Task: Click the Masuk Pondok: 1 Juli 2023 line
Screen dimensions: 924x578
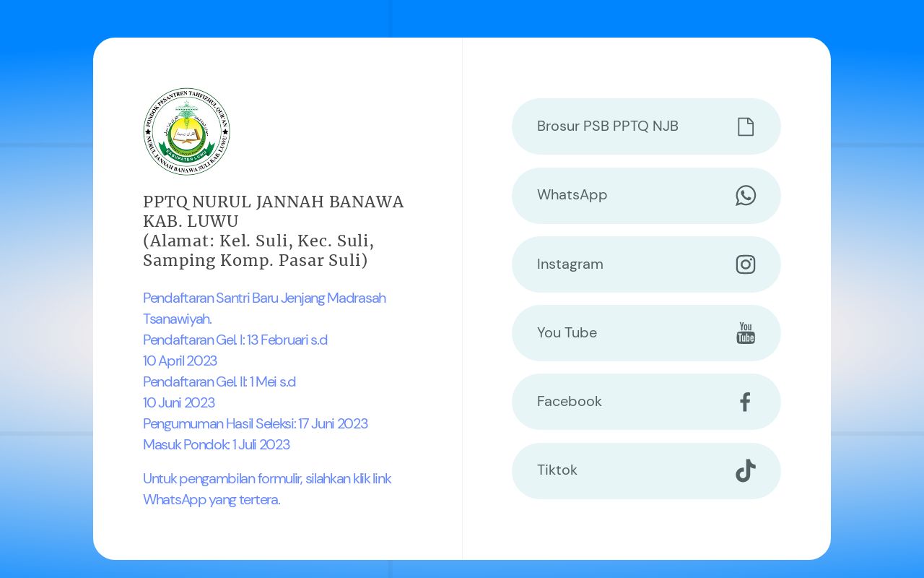Action: tap(217, 445)
